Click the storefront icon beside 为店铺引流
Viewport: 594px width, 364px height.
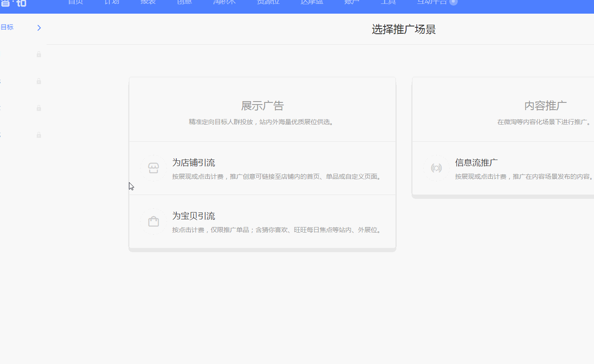[154, 168]
